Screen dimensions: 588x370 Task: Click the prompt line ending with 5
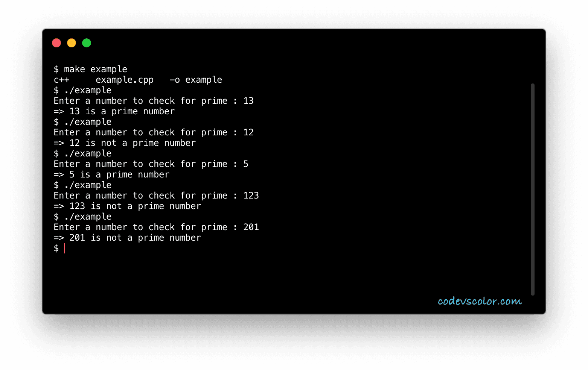point(151,164)
